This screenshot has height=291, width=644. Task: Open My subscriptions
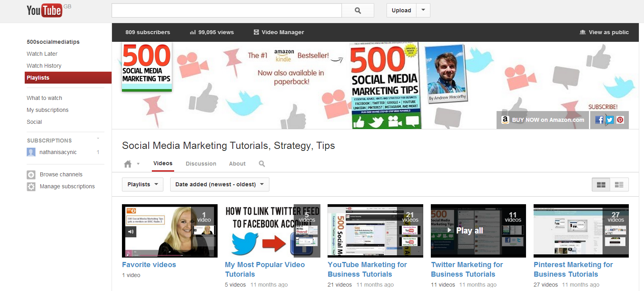pos(47,110)
